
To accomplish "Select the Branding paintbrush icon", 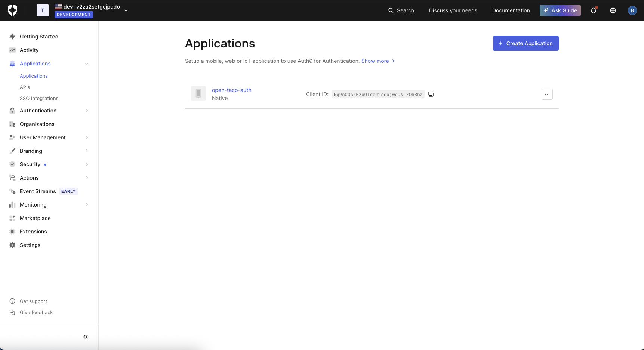I will click(12, 151).
